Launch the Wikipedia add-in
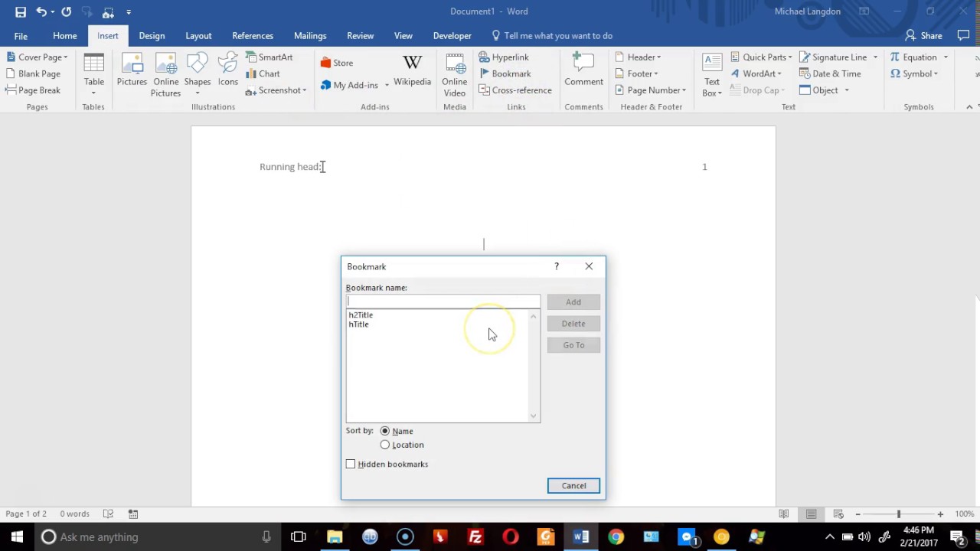This screenshot has height=551, width=980. [413, 71]
